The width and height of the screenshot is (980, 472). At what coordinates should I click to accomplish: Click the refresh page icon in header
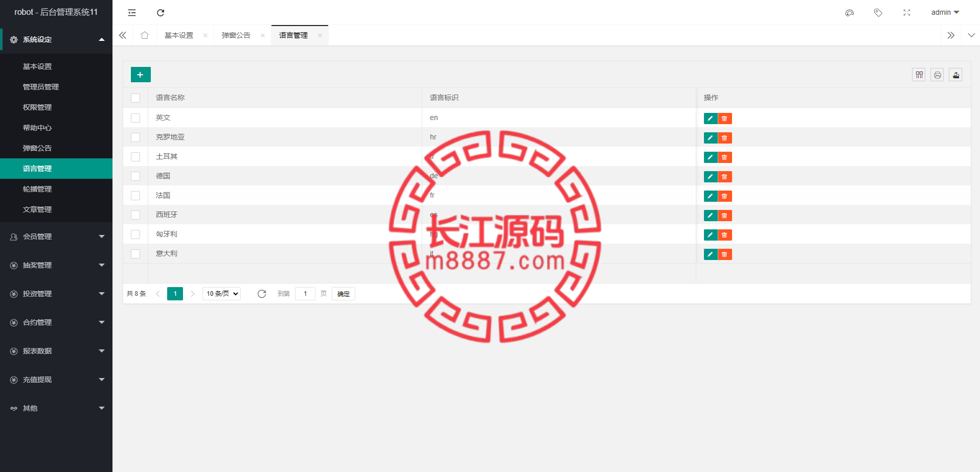click(x=161, y=13)
